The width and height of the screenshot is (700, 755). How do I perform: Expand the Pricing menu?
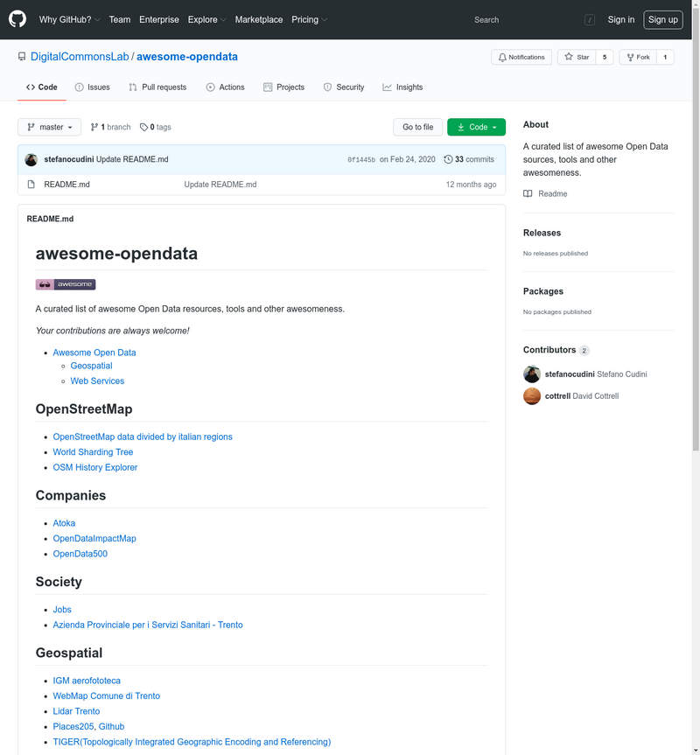(x=309, y=20)
